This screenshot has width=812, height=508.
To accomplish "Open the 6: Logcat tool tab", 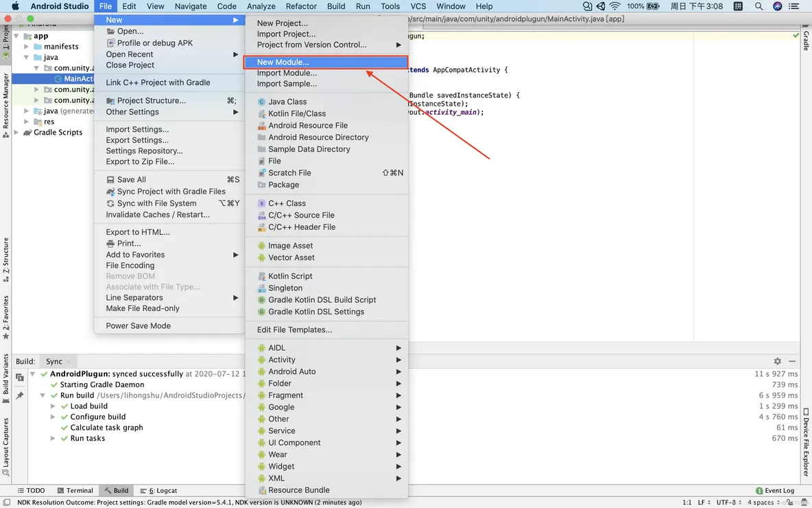I will [158, 490].
